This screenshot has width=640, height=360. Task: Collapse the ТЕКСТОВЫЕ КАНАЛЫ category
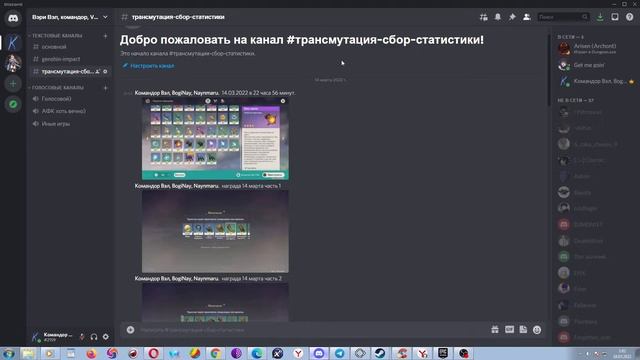pyautogui.click(x=56, y=36)
